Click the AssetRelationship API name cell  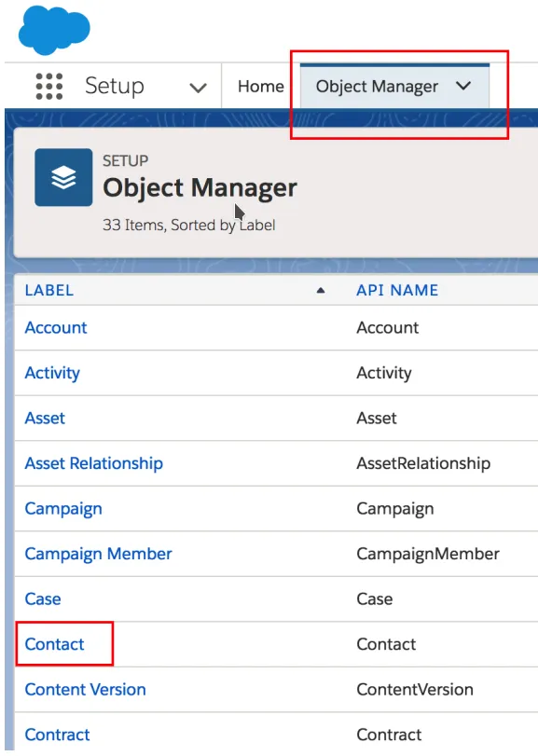tap(423, 463)
